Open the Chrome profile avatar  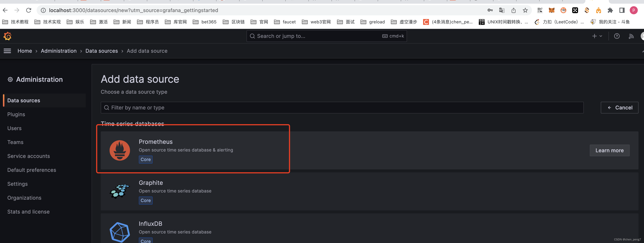tap(634, 10)
